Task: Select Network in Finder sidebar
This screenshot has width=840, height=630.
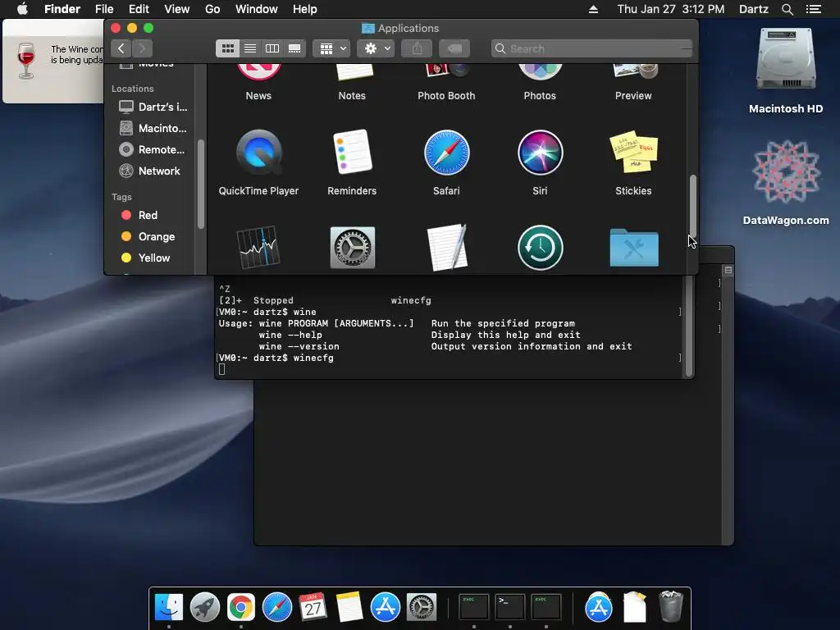Action: click(x=149, y=171)
